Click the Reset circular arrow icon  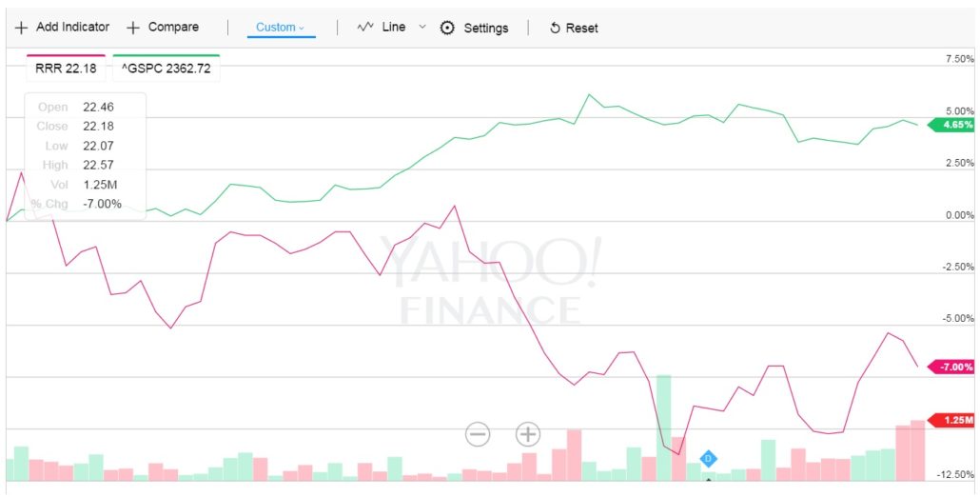click(555, 29)
